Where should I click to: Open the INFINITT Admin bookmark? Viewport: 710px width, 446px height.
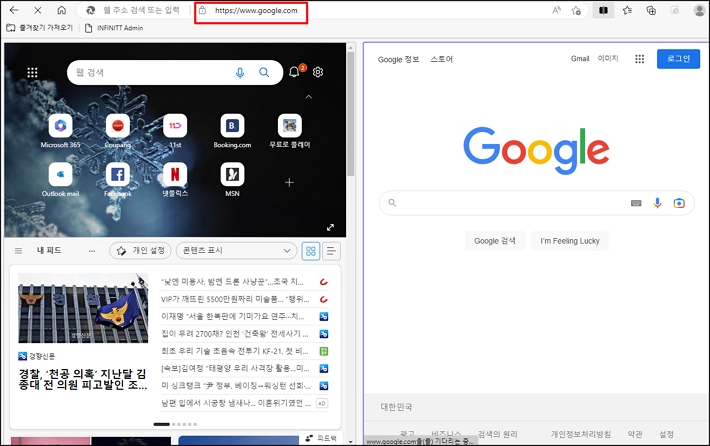click(114, 28)
